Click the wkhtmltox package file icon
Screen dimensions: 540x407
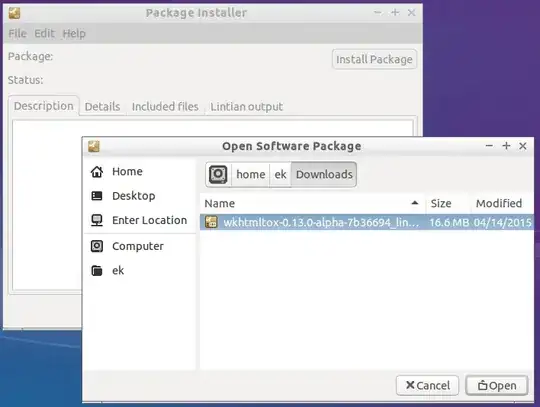coord(211,222)
